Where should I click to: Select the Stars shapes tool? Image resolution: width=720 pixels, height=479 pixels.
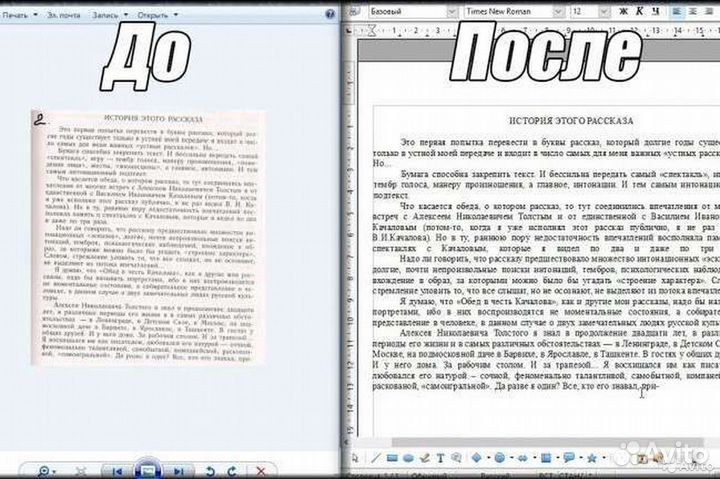(592, 457)
